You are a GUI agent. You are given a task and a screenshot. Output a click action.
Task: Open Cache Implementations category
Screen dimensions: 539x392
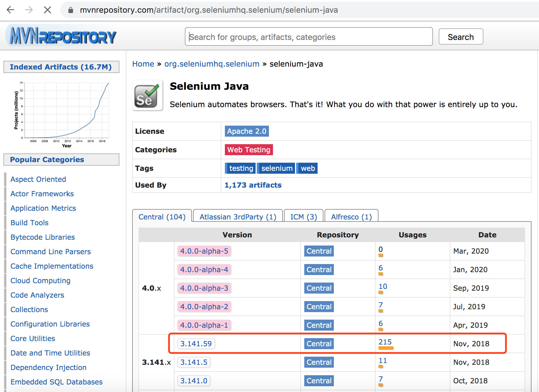pos(52,266)
